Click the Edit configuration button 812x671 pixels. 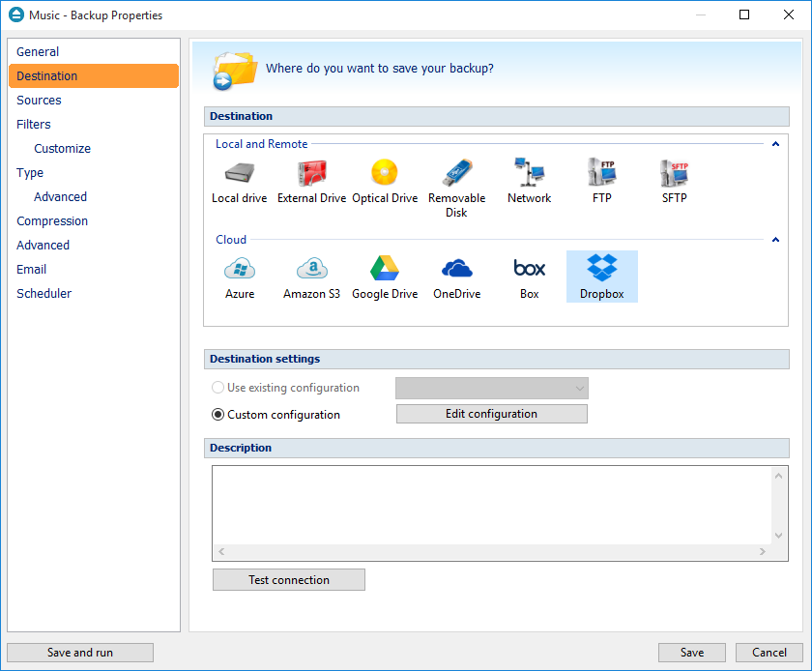tap(492, 414)
